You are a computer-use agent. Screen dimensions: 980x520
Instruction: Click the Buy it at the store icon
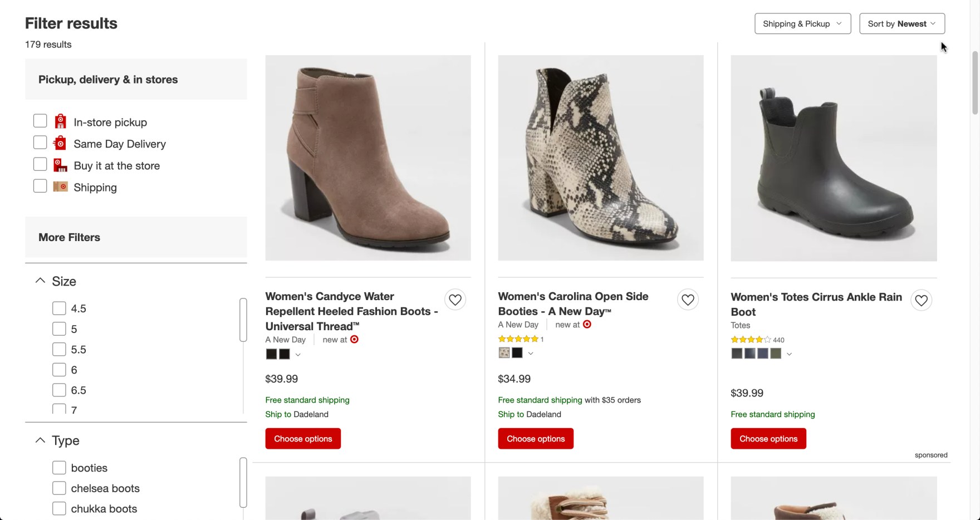click(x=60, y=165)
